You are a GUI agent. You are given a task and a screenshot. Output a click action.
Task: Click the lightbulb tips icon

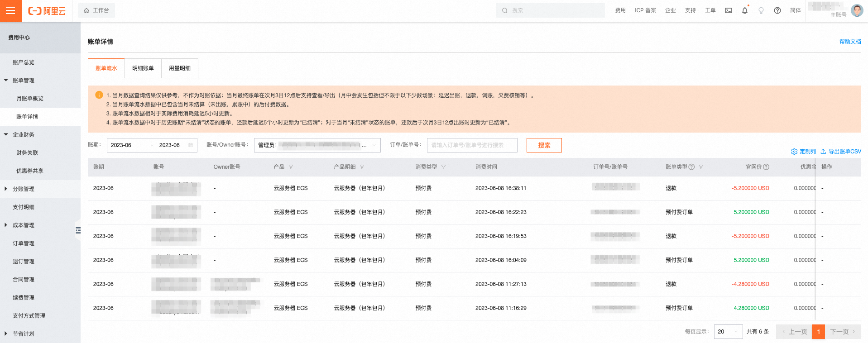[x=761, y=10]
